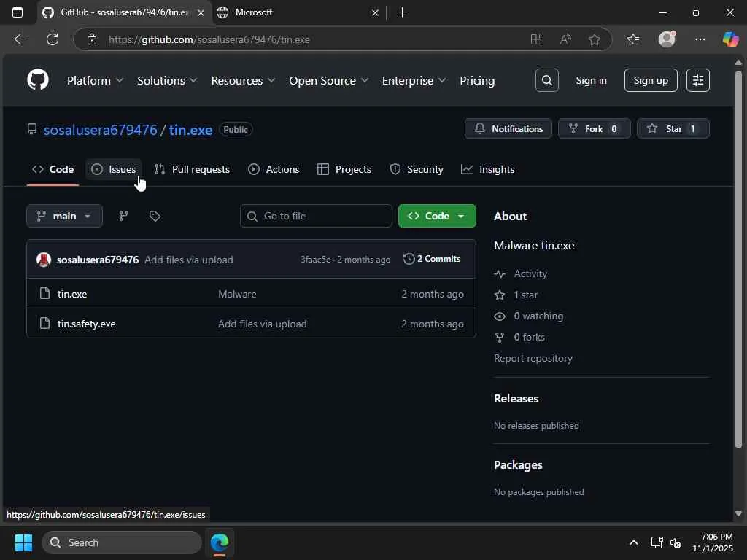Expand the Platform menu
This screenshot has width=747, height=560.
[x=95, y=80]
